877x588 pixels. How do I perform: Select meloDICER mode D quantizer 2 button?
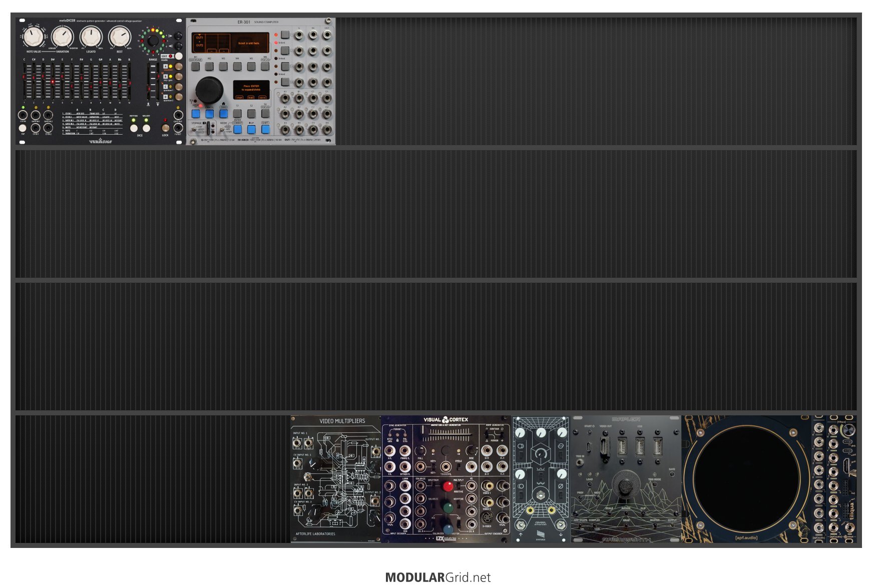point(178,97)
